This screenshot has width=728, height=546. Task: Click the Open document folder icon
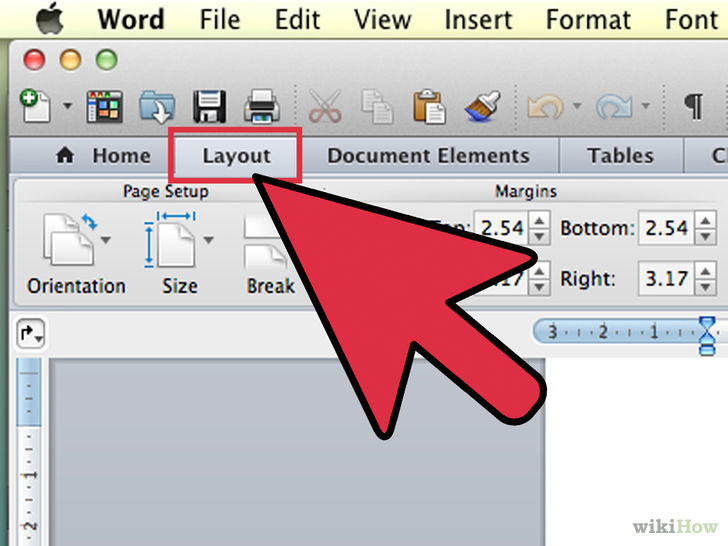(157, 106)
